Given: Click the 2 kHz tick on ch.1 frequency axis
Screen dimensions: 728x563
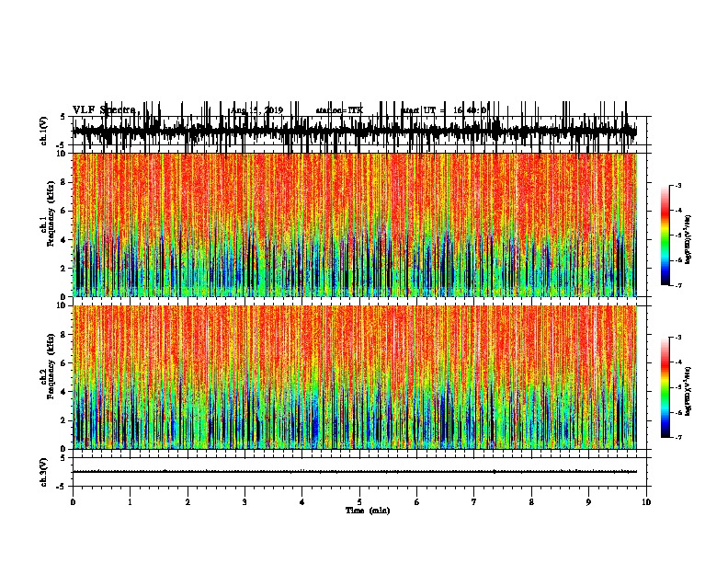Looking at the screenshot, I should (x=64, y=268).
